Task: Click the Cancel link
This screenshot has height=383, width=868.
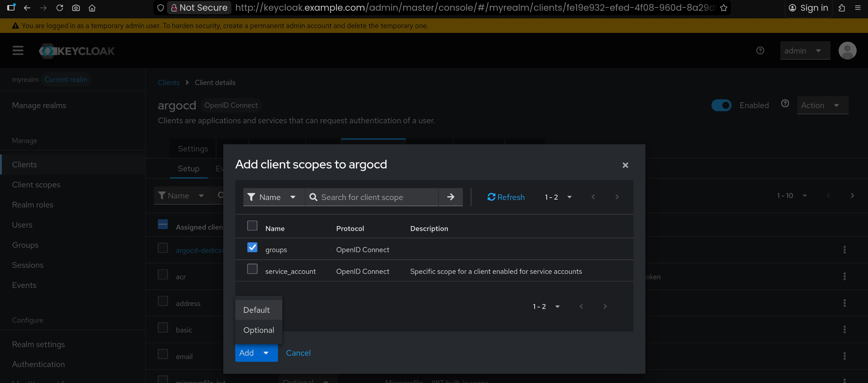Action: pos(298,353)
